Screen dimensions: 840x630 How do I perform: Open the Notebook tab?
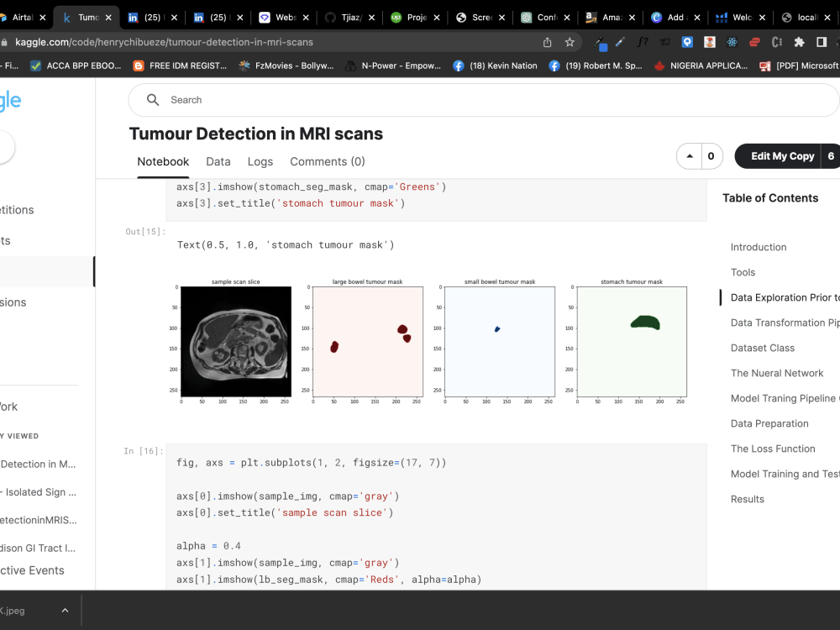(163, 162)
